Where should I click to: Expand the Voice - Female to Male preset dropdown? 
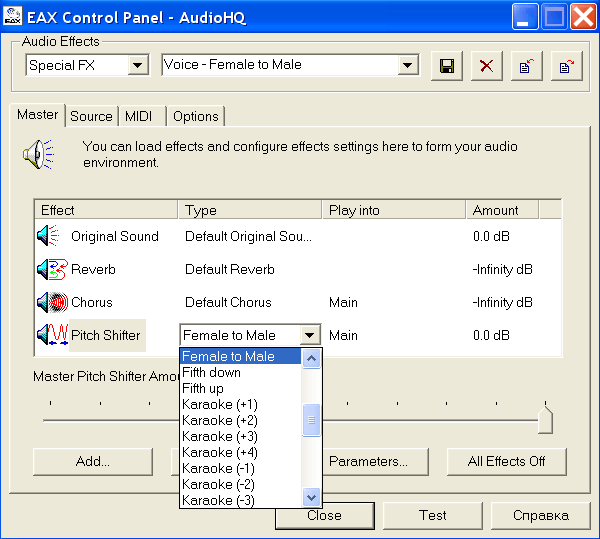[407, 65]
